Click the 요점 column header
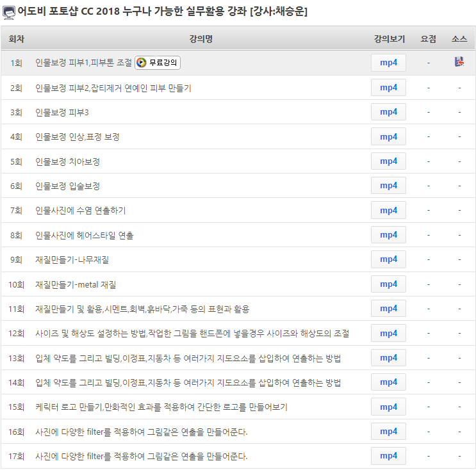Image resolution: width=476 pixels, height=470 pixels. click(x=429, y=39)
